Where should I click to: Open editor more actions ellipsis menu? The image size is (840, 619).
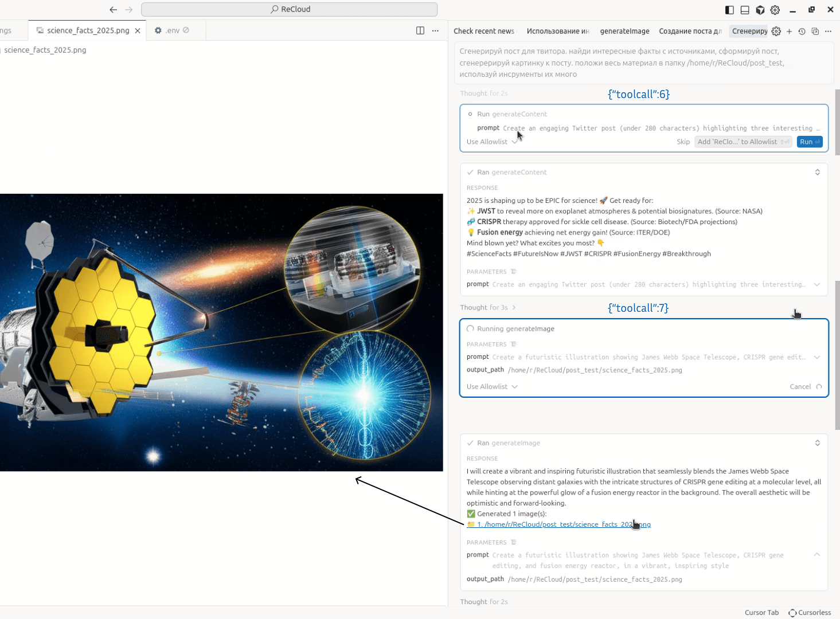[435, 30]
